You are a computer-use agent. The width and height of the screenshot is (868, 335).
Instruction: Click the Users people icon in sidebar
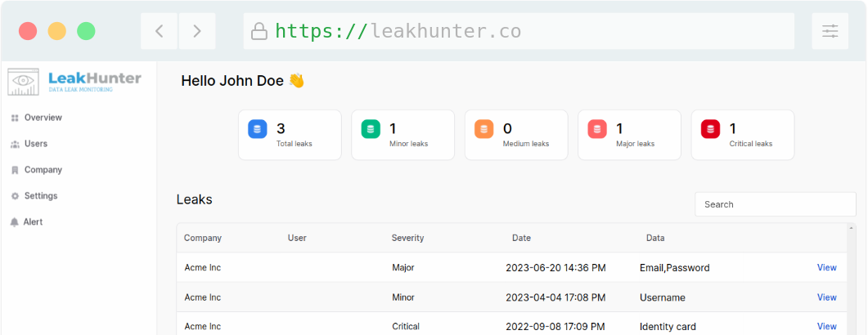pos(15,144)
